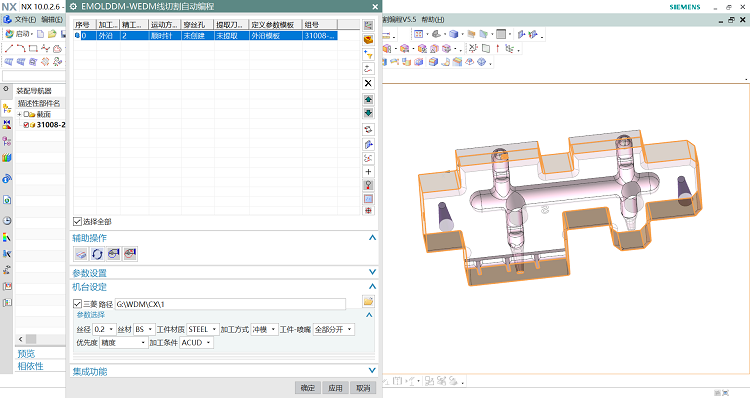Click the 确定 button
Image resolution: width=750 pixels, height=398 pixels.
[308, 387]
